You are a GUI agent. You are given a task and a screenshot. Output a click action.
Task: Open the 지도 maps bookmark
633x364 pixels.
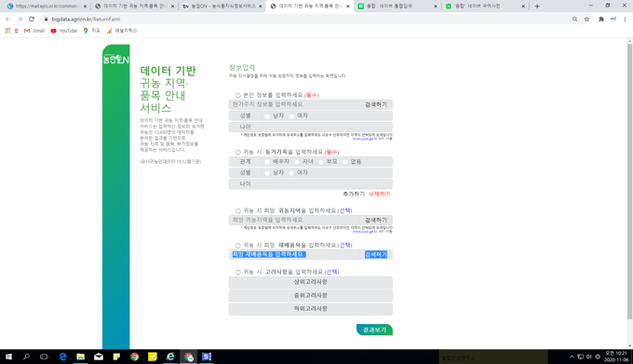91,31
